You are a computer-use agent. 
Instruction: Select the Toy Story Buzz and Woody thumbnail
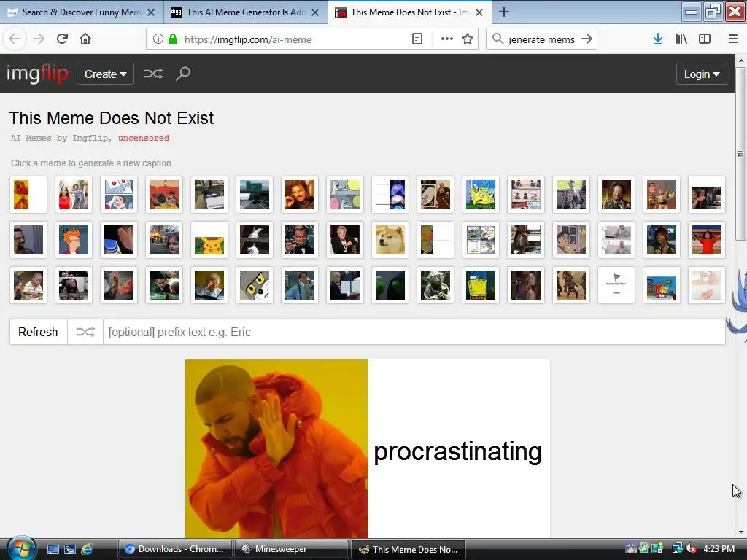tap(662, 195)
